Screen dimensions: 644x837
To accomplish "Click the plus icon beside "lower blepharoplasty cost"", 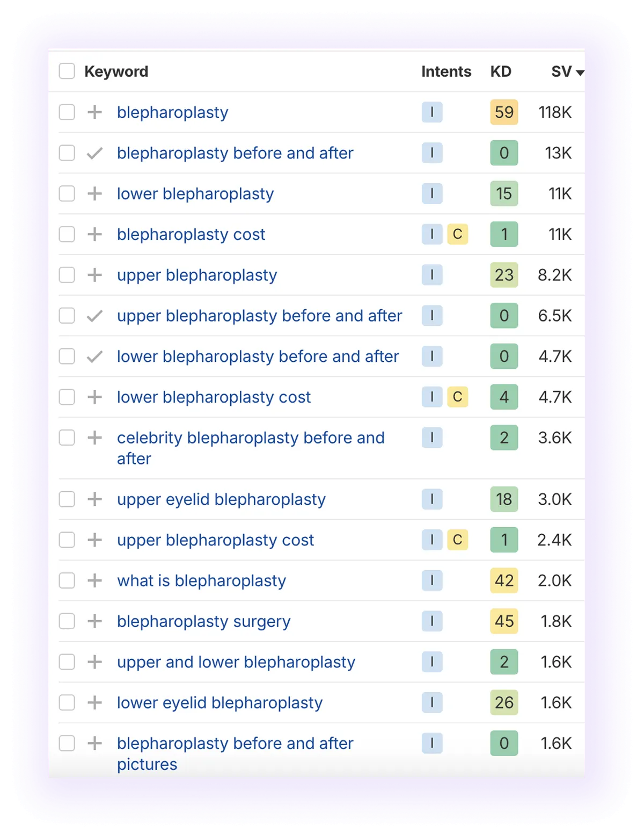I will point(94,397).
